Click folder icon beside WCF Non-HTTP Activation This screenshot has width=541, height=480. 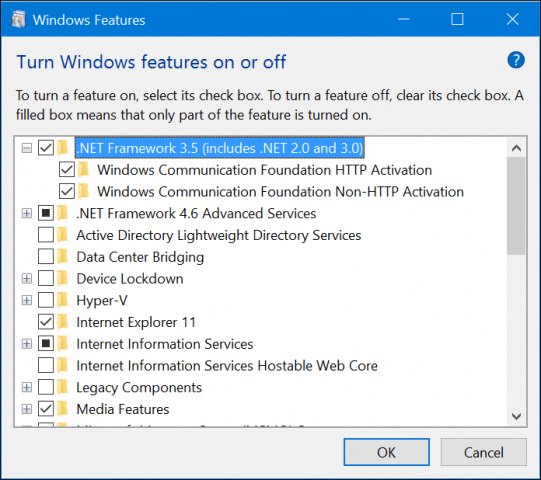pyautogui.click(x=83, y=191)
